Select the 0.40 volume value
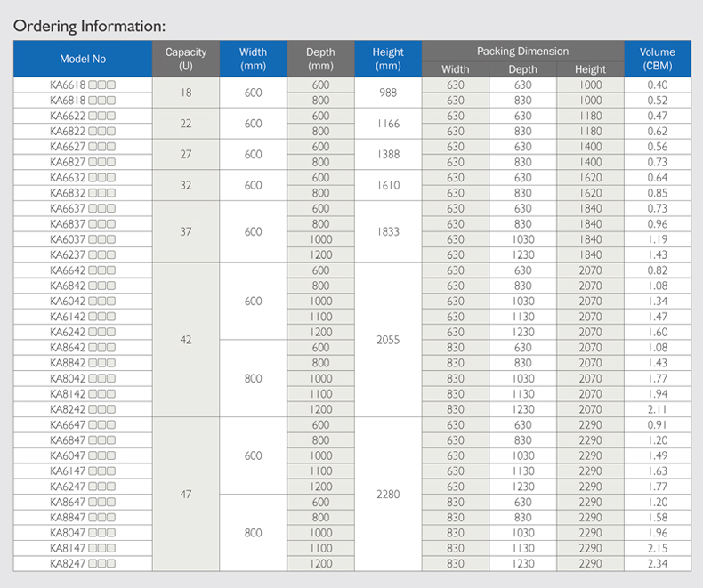 pos(657,85)
